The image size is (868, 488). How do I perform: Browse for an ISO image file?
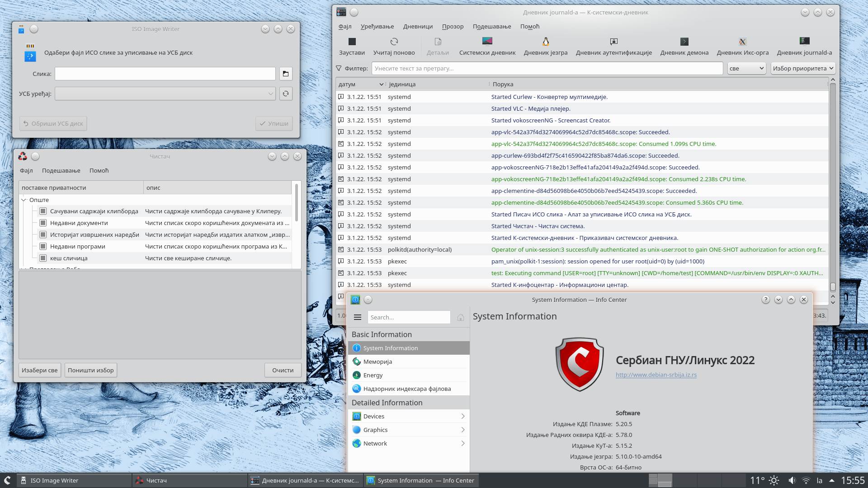pos(286,73)
